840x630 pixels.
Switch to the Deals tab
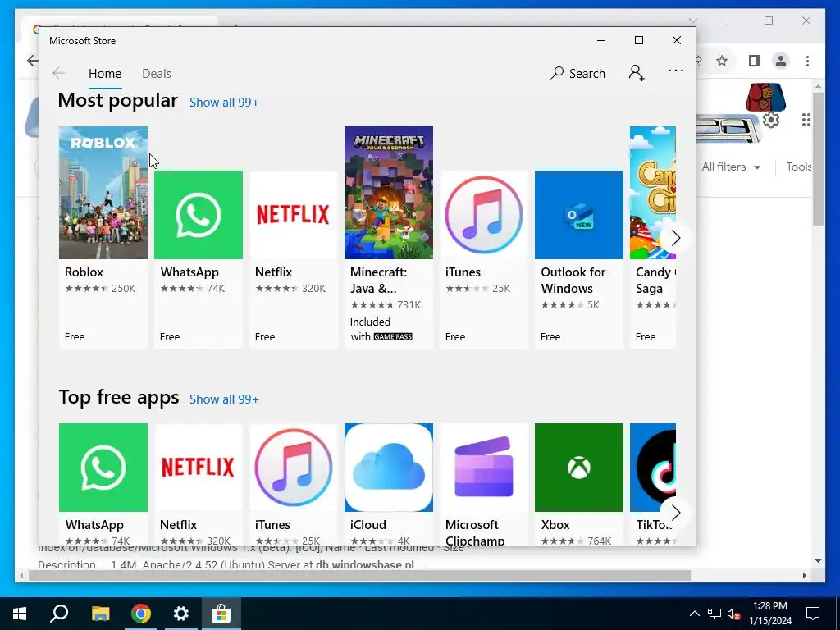coord(157,73)
